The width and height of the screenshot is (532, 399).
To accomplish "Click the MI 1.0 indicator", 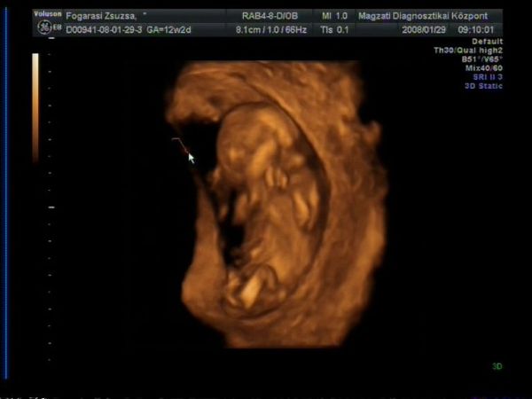I will tap(335, 16).
